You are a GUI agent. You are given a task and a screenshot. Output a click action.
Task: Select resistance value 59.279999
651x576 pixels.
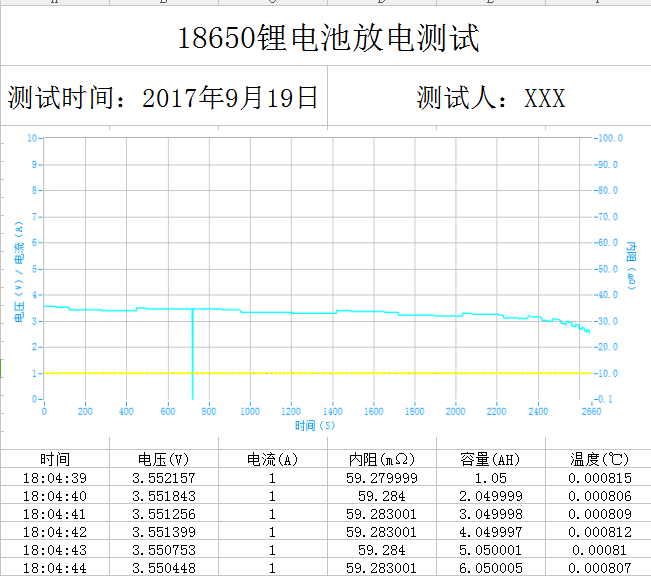click(382, 478)
